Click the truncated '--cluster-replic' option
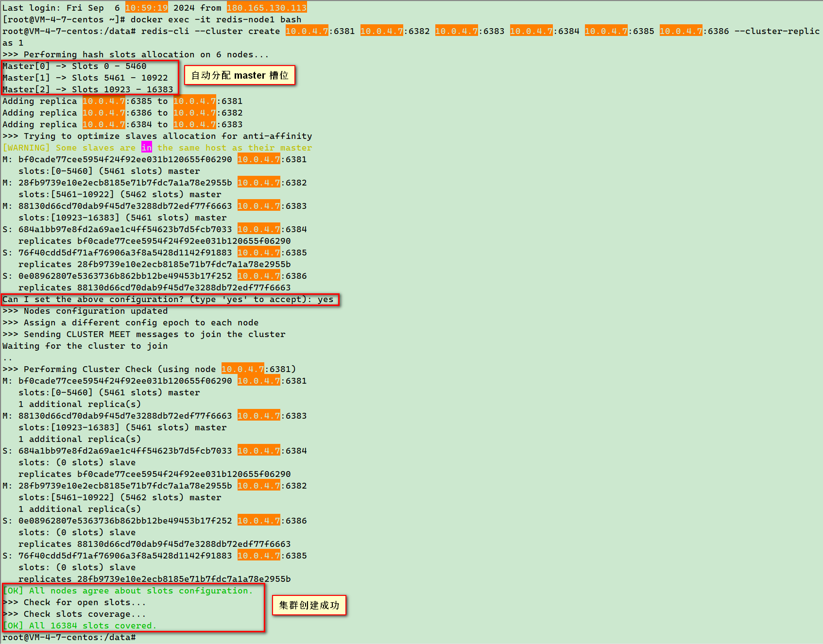The width and height of the screenshot is (823, 644). 777,31
